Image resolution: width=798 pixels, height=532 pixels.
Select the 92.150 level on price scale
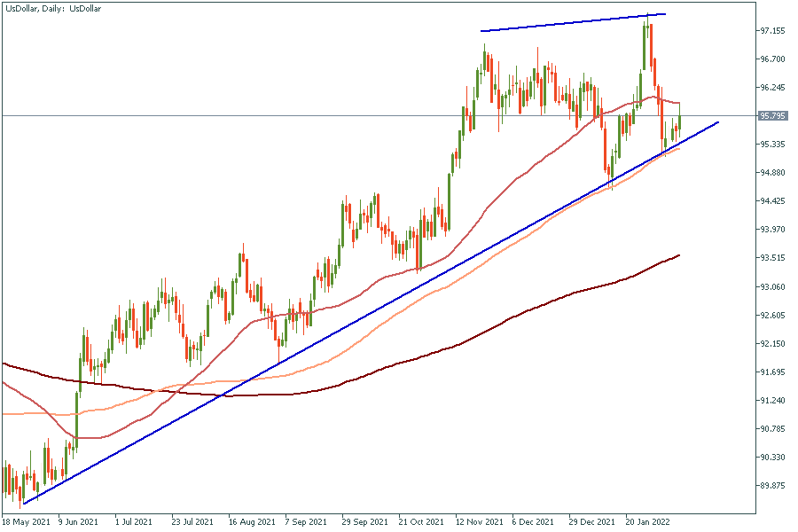773,343
